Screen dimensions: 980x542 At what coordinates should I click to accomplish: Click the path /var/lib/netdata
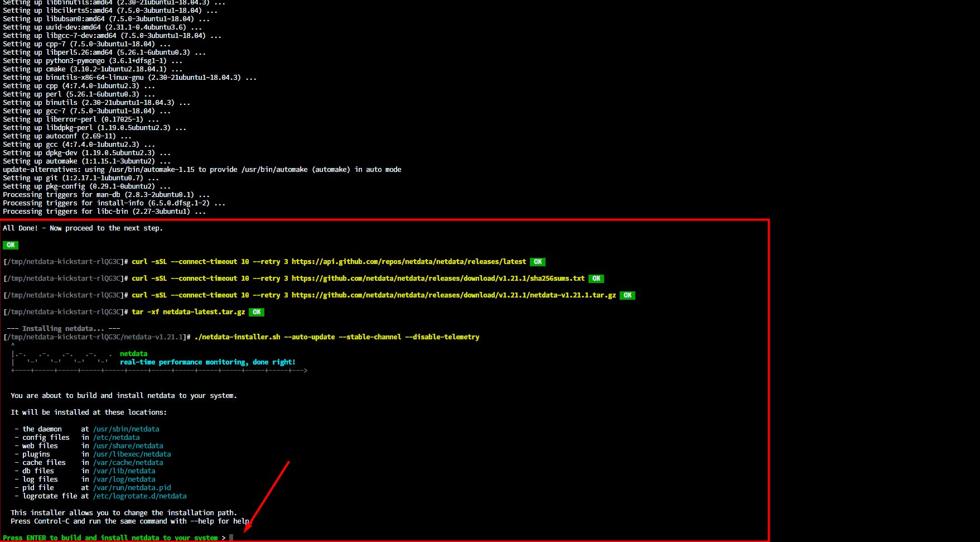(x=124, y=471)
